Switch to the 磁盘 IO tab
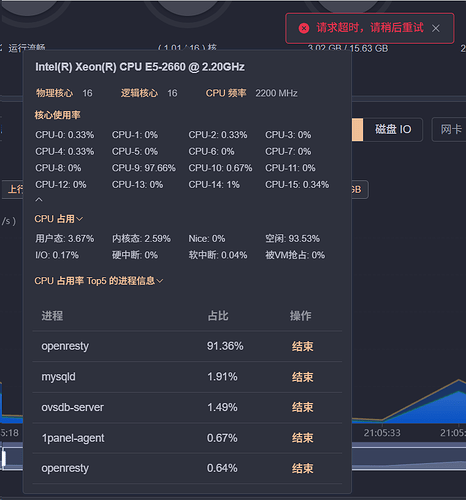 (x=393, y=129)
